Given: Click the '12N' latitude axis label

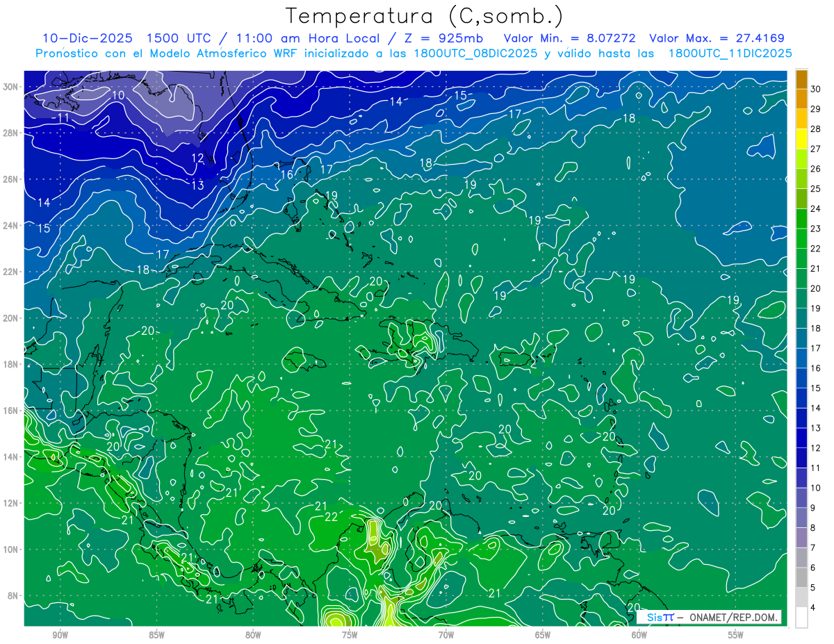Looking at the screenshot, I should click(12, 503).
